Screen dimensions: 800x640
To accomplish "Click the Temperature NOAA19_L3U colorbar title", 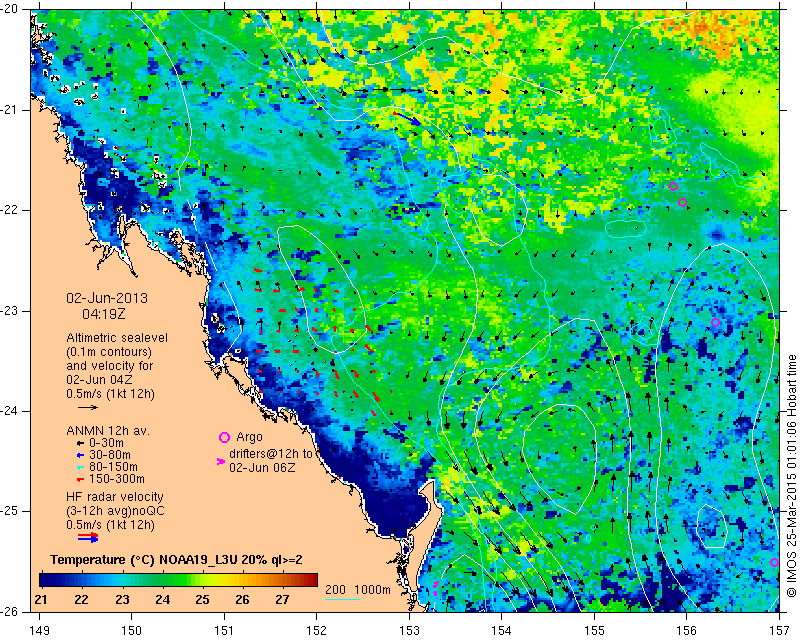I will [x=176, y=560].
